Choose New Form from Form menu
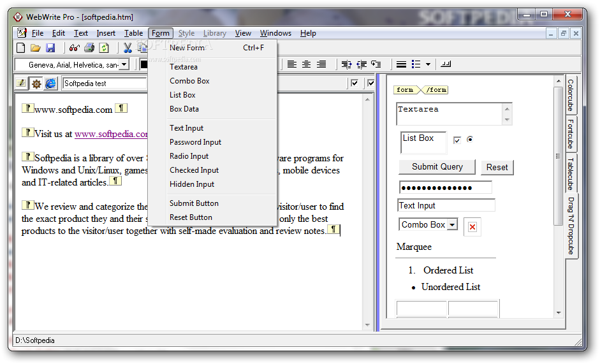The image size is (600, 364). 212,48
